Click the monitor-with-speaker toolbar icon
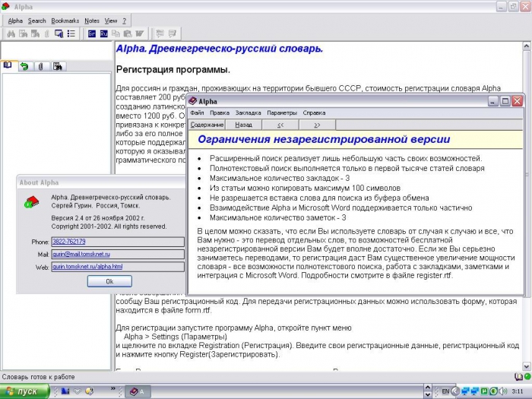532x399 pixels. point(59,33)
